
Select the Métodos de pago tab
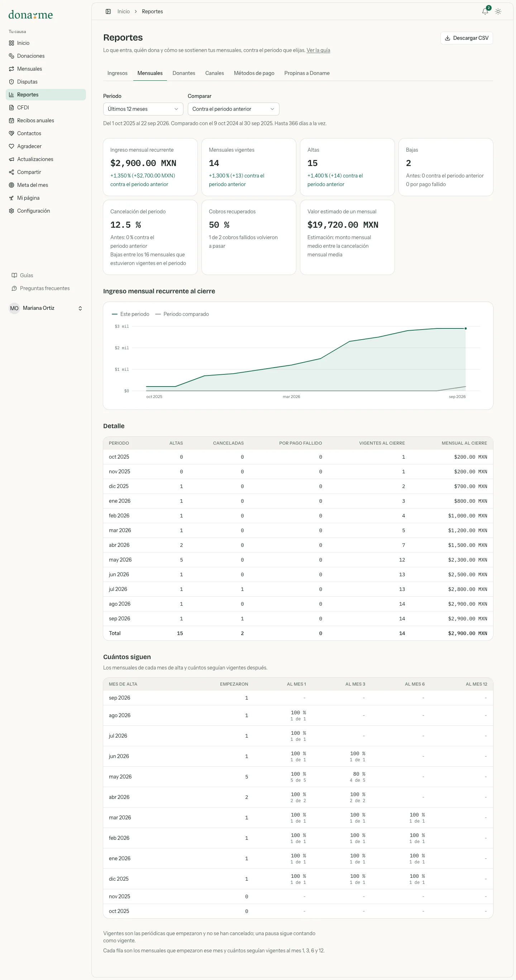click(x=254, y=73)
